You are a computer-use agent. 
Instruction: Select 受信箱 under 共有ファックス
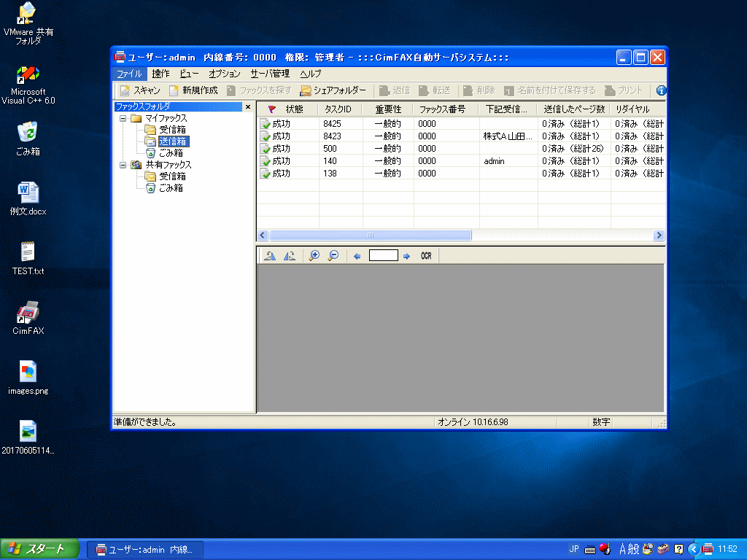coord(172,176)
